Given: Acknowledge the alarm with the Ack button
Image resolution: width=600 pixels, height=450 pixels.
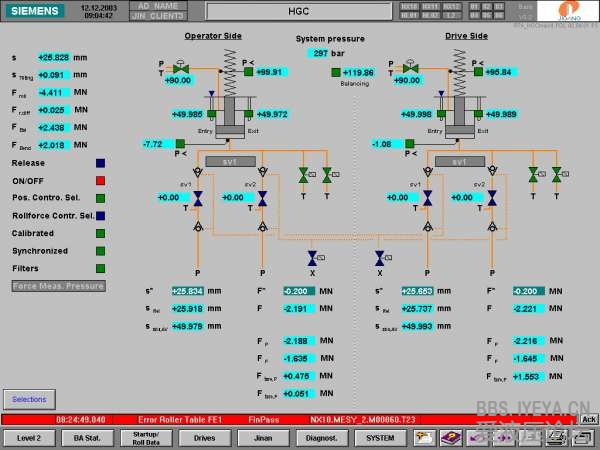Looking at the screenshot, I should point(589,419).
